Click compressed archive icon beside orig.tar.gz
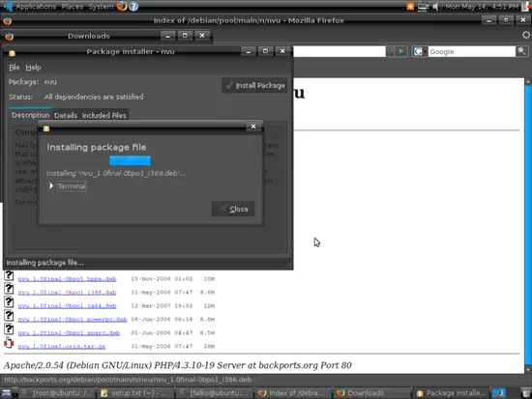 click(9, 343)
